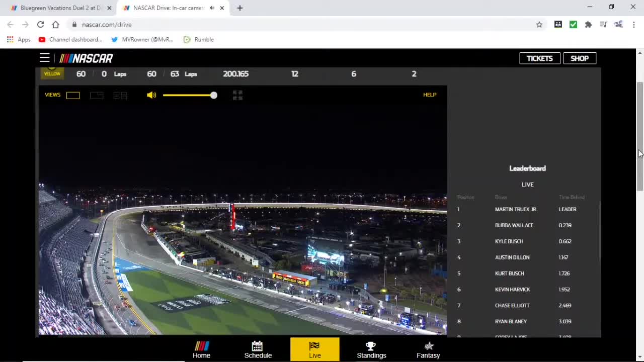Open the Schedule tab
The image size is (644, 362).
tap(258, 350)
